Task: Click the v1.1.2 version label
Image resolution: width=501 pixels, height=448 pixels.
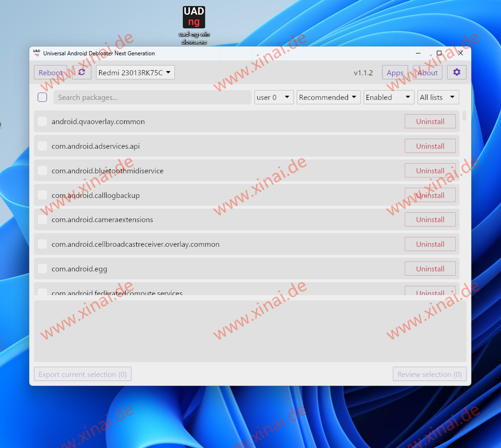Action: pos(363,73)
